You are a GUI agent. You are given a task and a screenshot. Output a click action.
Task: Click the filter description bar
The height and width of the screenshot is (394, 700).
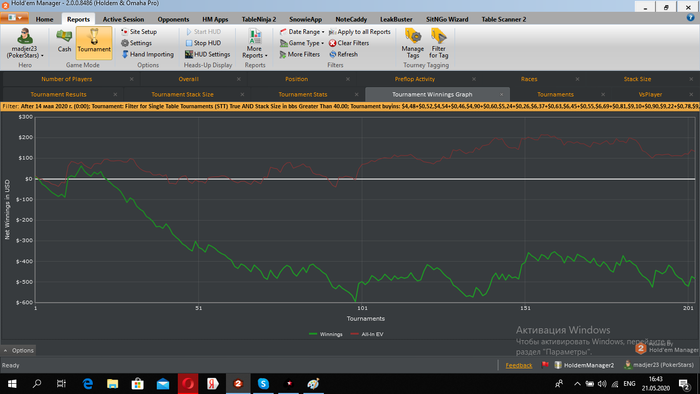pos(350,107)
